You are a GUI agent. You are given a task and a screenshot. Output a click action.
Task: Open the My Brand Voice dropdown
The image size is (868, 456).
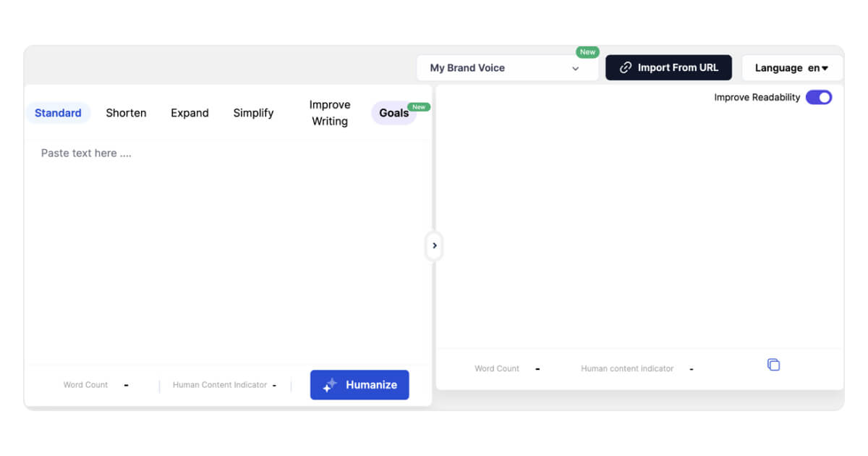507,68
